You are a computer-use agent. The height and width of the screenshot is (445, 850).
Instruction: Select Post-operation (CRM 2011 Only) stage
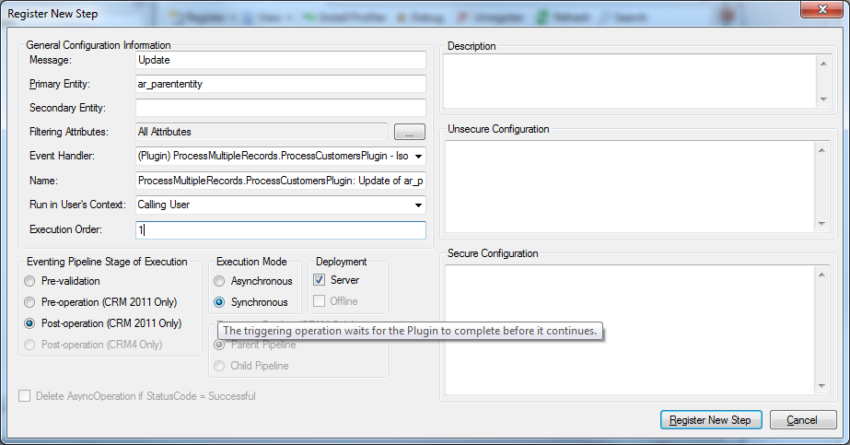pos(30,323)
